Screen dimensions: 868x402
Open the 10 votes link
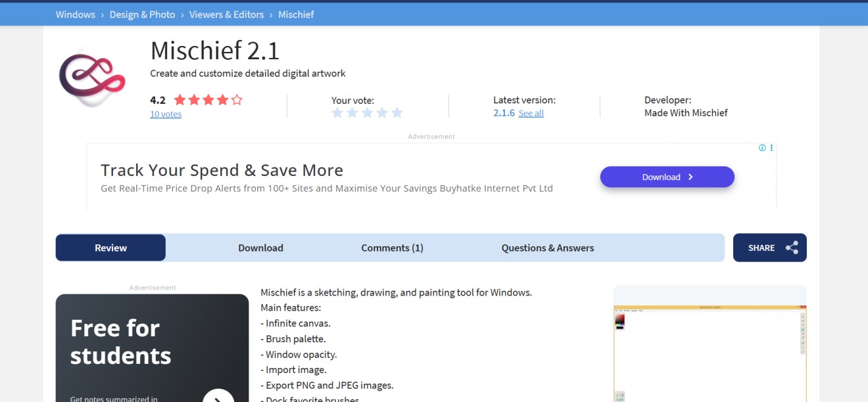click(166, 114)
